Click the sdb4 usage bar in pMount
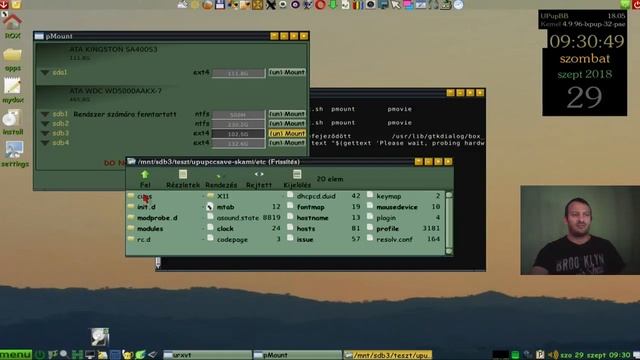The image size is (640, 360). pyautogui.click(x=238, y=143)
